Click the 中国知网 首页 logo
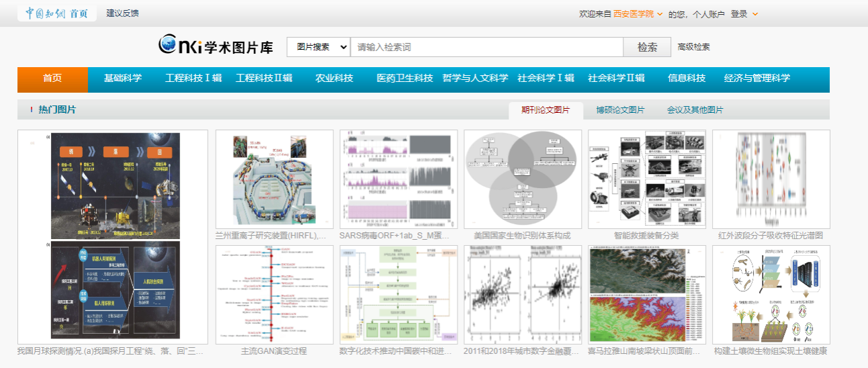 pyautogui.click(x=56, y=13)
